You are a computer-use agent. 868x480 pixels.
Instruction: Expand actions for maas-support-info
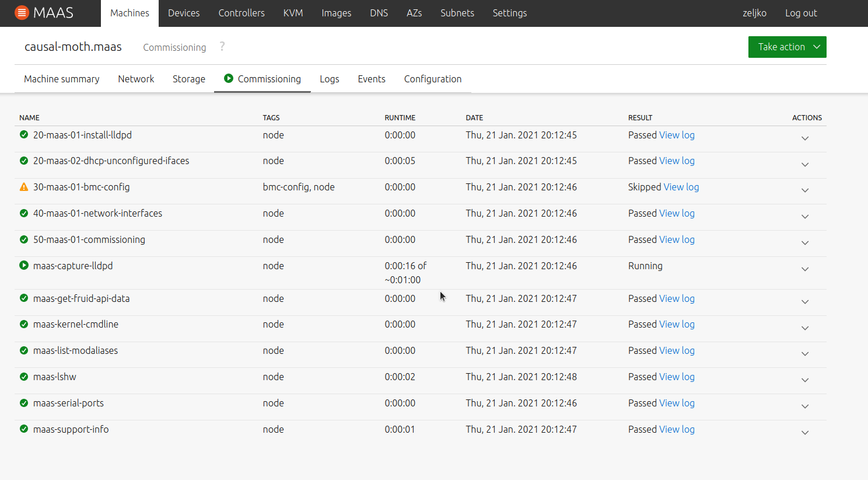click(805, 433)
